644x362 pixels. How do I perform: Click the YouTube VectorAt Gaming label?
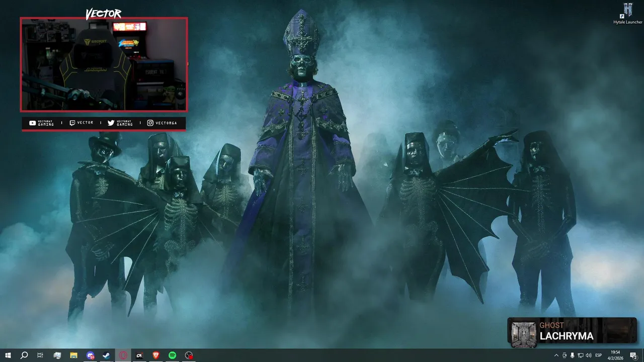[41, 123]
